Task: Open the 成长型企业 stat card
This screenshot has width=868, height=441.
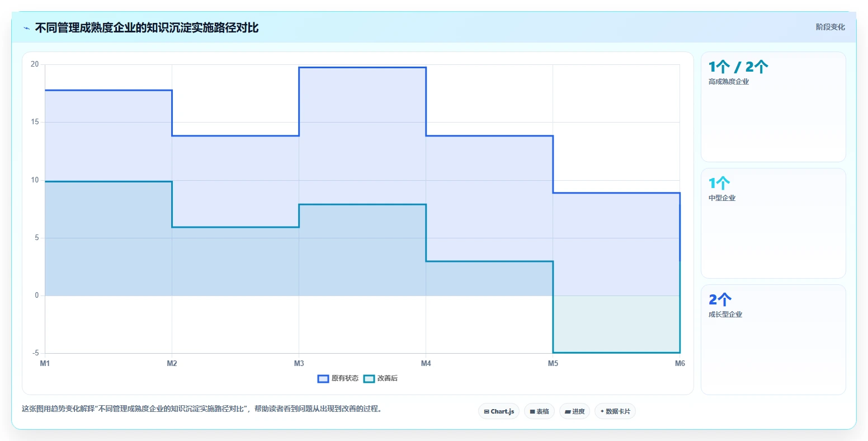Action: click(773, 340)
